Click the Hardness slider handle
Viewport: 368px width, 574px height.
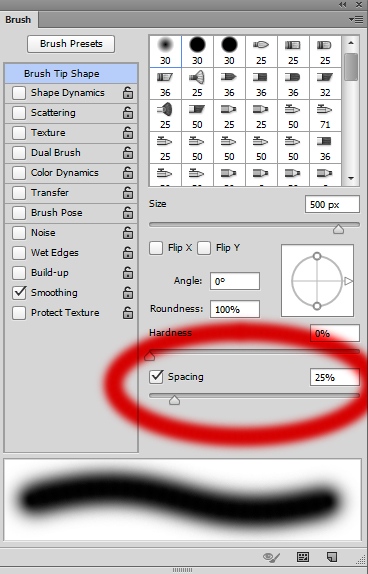click(149, 355)
